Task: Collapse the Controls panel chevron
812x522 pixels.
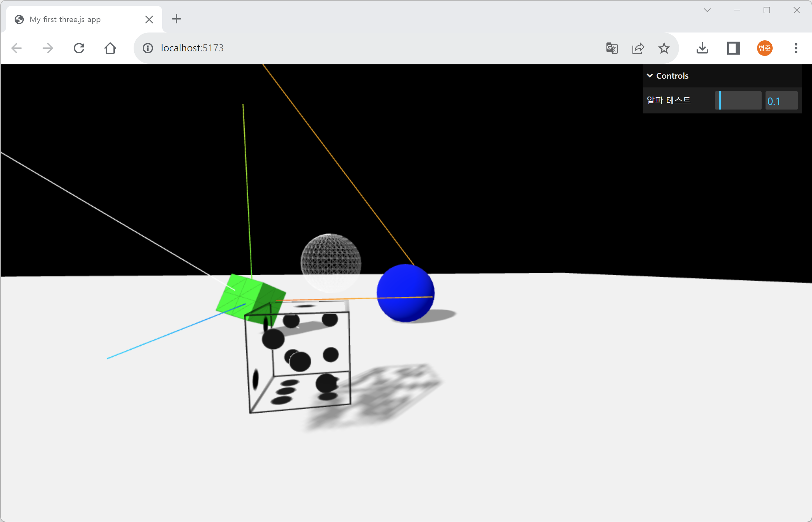Action: (x=650, y=76)
